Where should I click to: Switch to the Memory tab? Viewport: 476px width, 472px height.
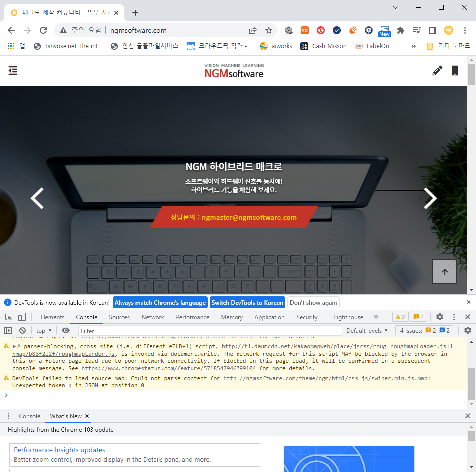[x=232, y=317]
